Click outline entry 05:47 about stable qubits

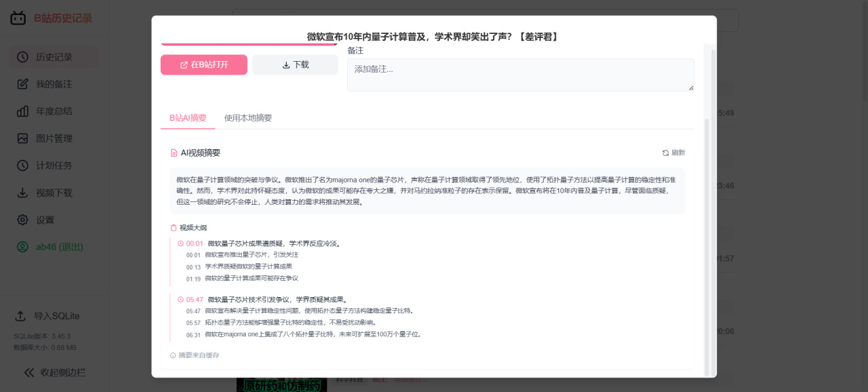click(x=300, y=311)
